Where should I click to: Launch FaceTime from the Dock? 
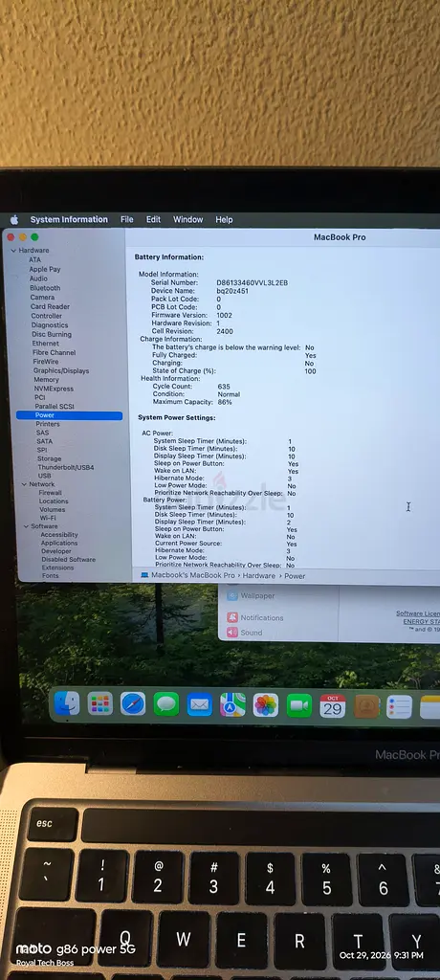299,705
